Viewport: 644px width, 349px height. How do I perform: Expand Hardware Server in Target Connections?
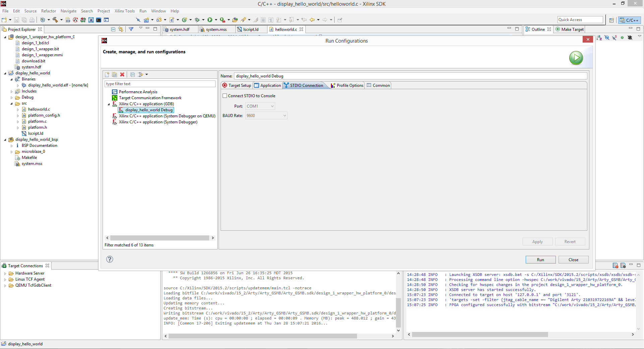[5, 274]
